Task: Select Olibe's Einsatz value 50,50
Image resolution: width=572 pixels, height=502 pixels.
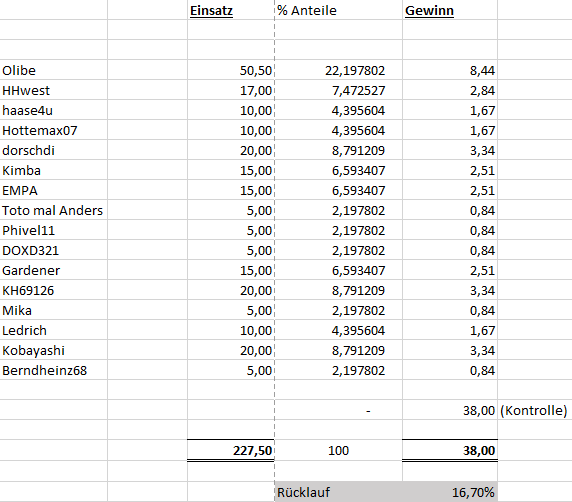Action: click(x=231, y=70)
